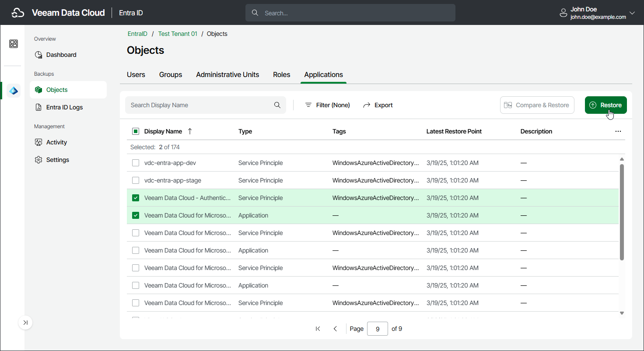Click the magnifier in the Search Display Name field
This screenshot has height=351, width=644.
point(277,105)
